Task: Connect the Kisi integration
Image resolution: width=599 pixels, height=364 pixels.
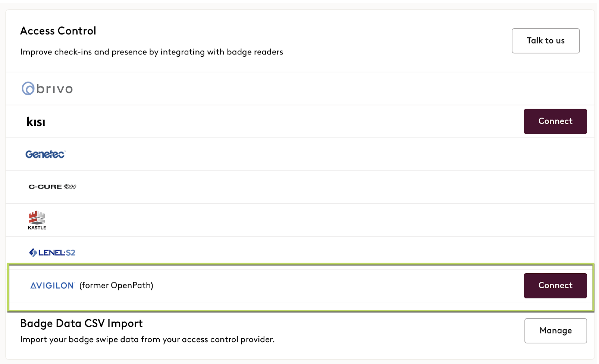Action: point(555,121)
